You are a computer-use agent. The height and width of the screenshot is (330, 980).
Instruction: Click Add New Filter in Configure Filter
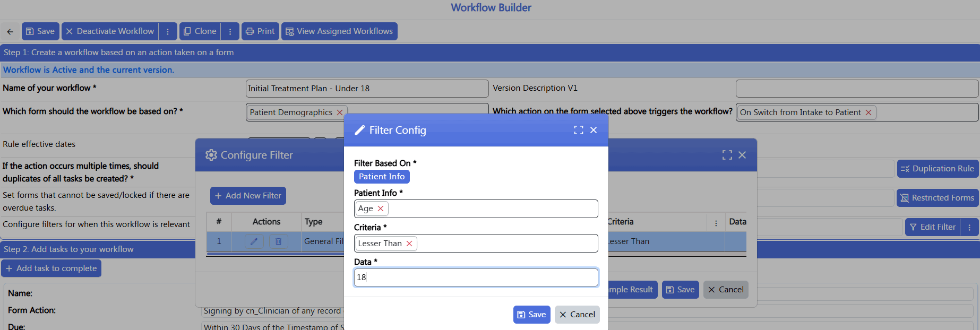(248, 196)
